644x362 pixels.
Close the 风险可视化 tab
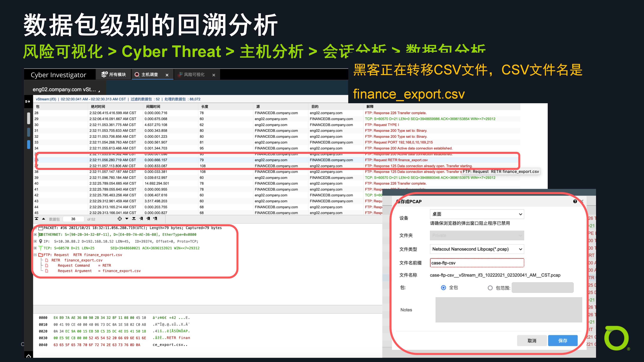(x=214, y=75)
